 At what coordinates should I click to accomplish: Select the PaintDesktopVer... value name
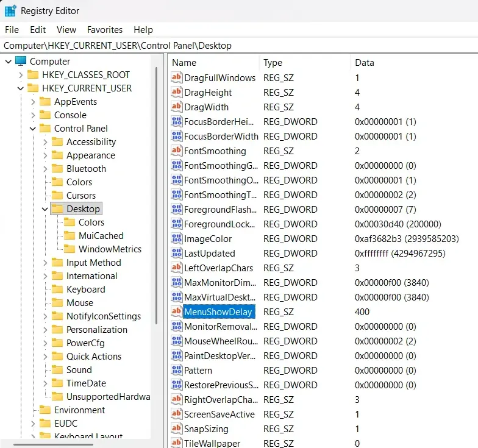[220, 356]
